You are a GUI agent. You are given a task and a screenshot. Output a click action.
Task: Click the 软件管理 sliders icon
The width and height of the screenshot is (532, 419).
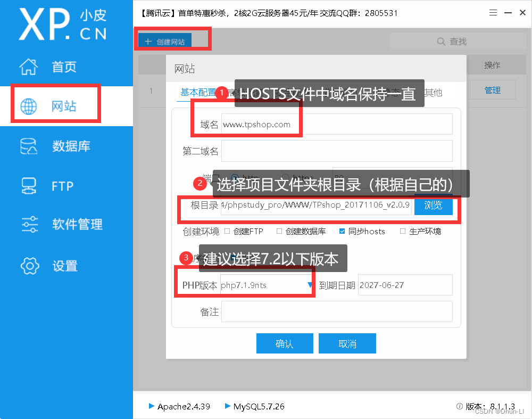29,224
